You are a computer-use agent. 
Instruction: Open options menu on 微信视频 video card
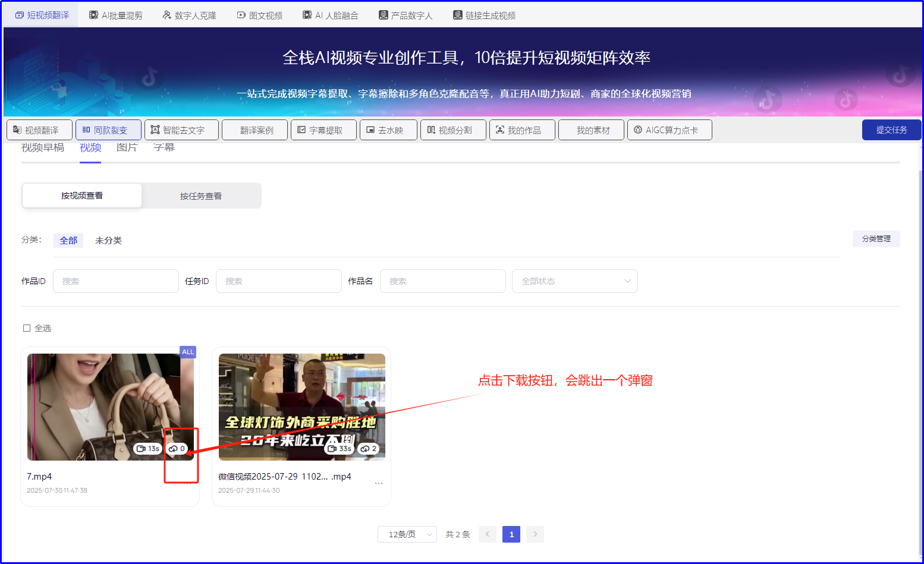379,483
